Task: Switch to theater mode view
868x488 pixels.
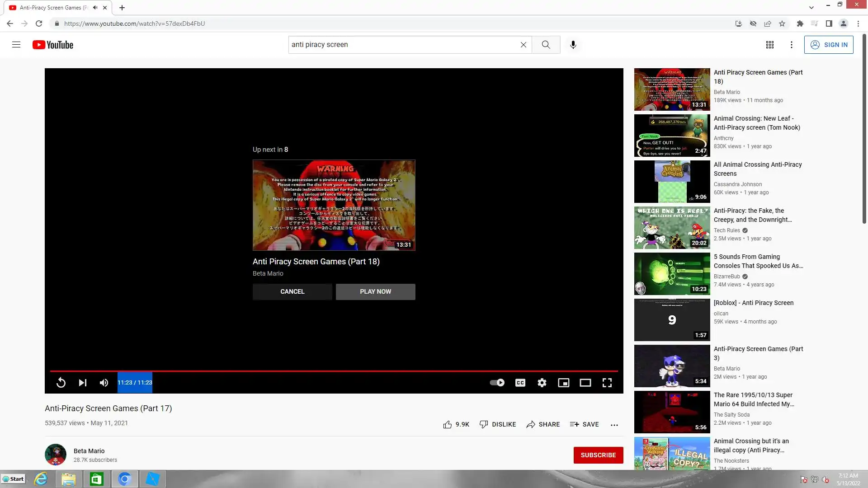Action: pyautogui.click(x=585, y=383)
